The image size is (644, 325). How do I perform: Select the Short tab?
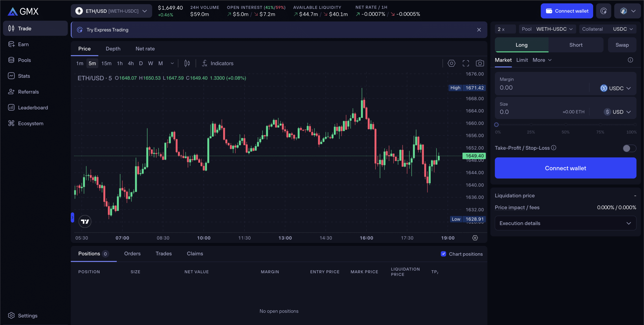pos(576,45)
